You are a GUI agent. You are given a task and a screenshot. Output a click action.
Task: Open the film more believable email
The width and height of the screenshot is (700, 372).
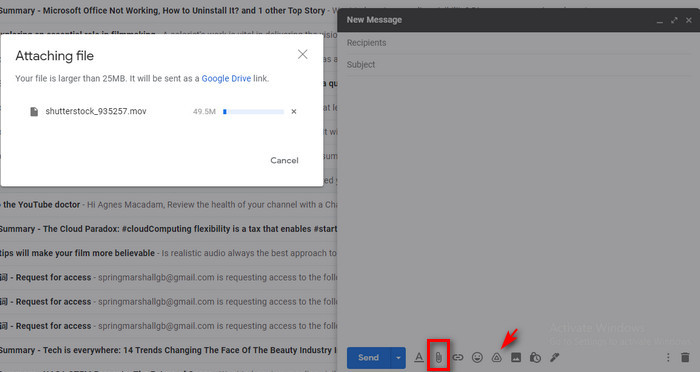pyautogui.click(x=168, y=253)
